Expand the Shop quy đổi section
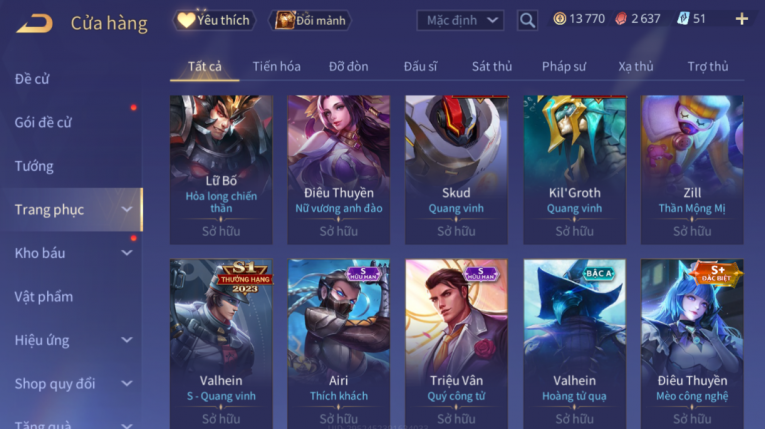765x429 pixels. [127, 383]
